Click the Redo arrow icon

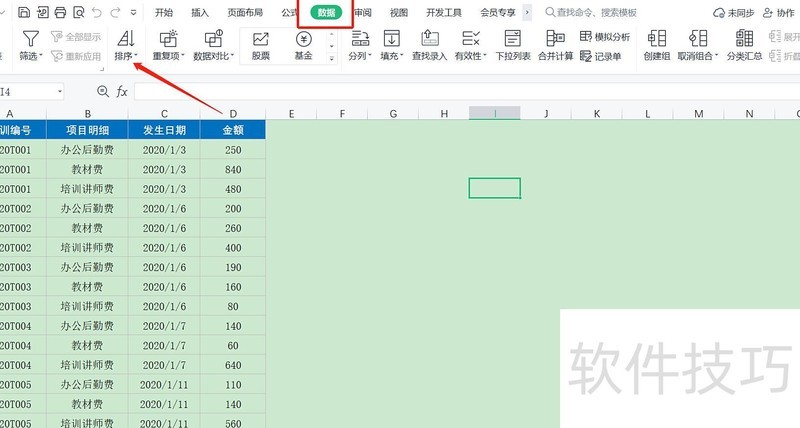point(115,12)
